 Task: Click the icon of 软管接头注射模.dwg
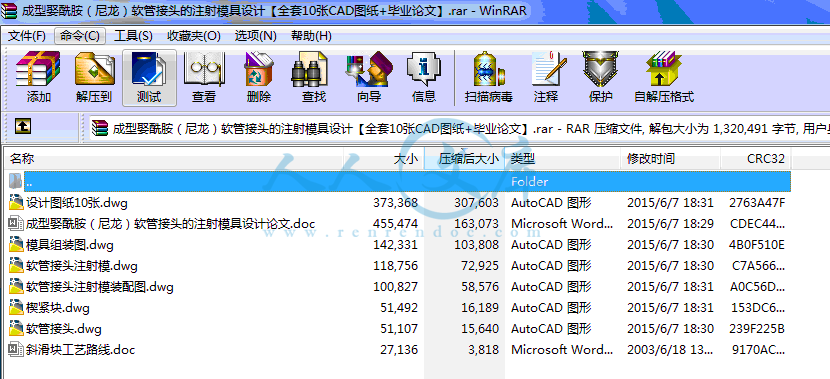pos(16,265)
